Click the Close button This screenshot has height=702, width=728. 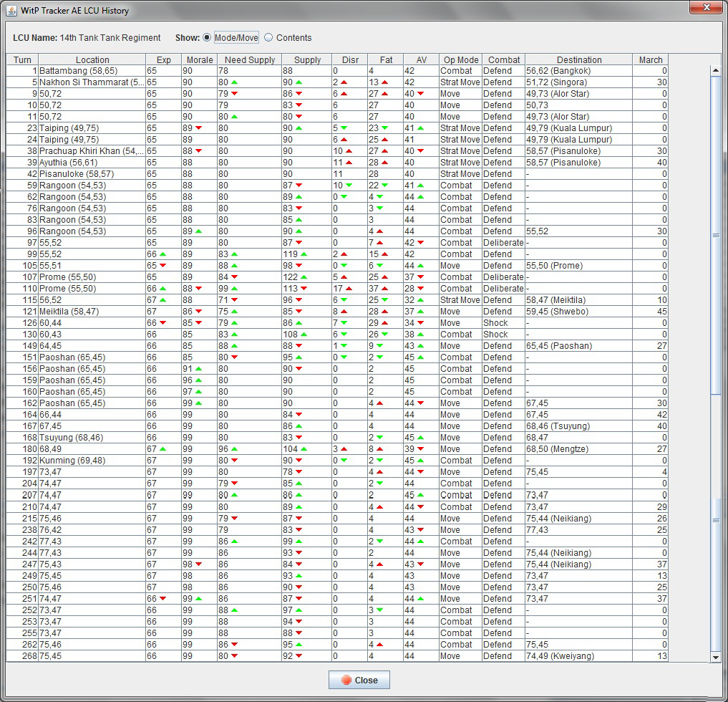(359, 680)
